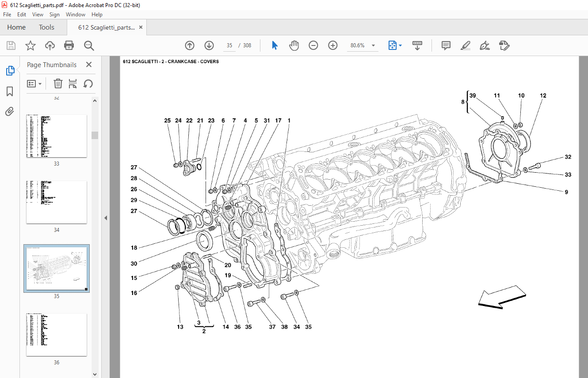Activate the hand pan tool

[294, 45]
